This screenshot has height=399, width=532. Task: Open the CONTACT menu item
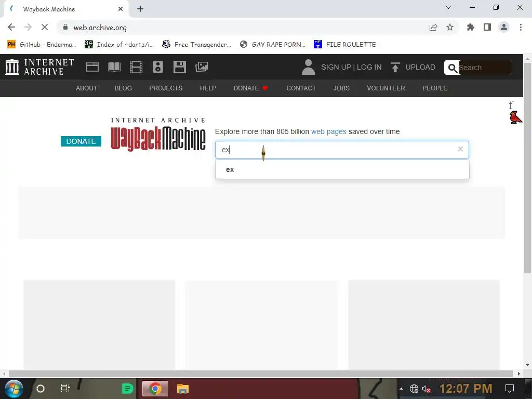(x=301, y=88)
